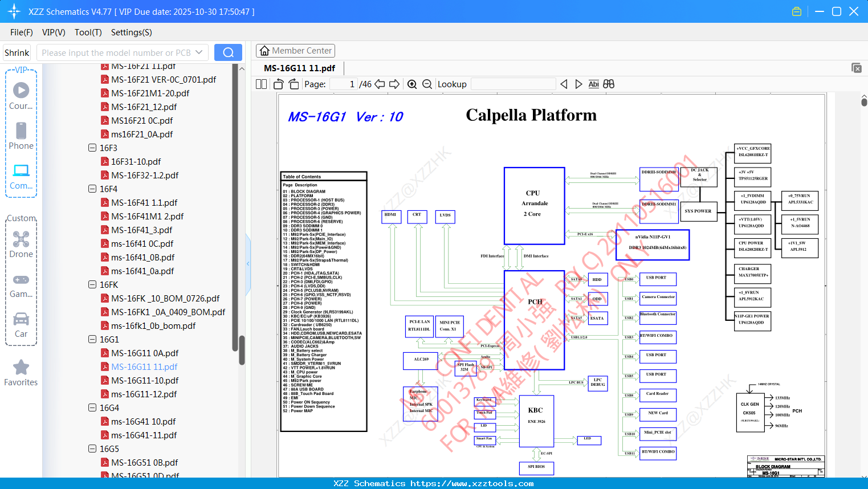The height and width of the screenshot is (489, 868).
Task: Find next lookup result
Action: (578, 84)
